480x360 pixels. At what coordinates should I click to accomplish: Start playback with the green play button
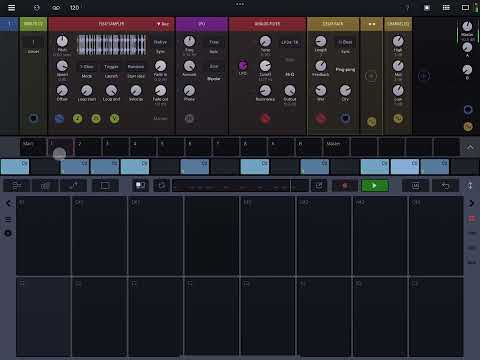375,185
